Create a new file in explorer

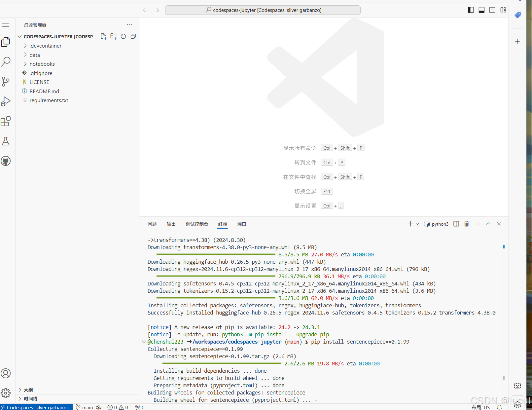pos(104,36)
